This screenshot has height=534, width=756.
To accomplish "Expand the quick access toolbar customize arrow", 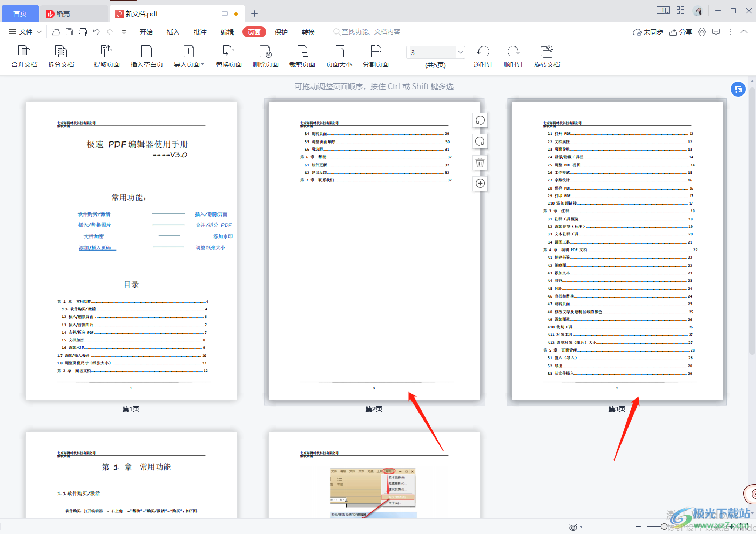I will coord(124,32).
